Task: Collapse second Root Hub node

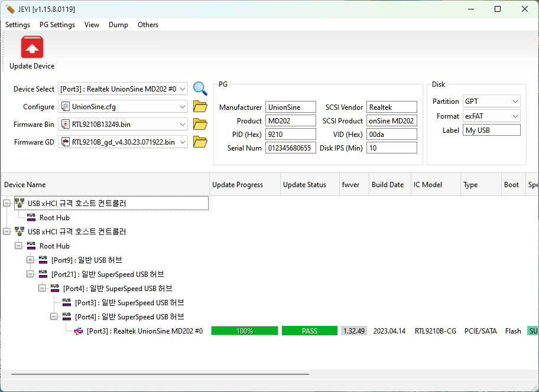Action: 18,246
